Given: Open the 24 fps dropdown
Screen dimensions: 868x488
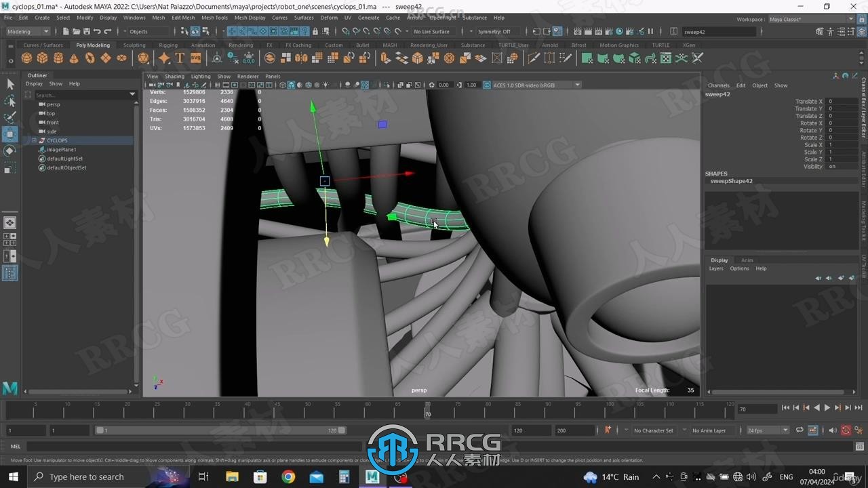Looking at the screenshot, I should click(768, 430).
